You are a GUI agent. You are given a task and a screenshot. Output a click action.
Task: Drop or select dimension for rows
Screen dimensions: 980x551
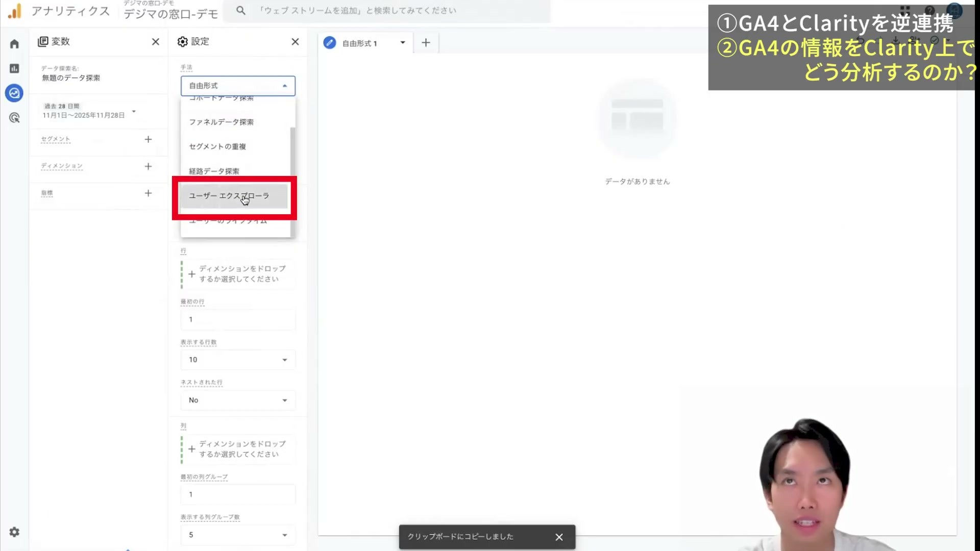(x=238, y=274)
